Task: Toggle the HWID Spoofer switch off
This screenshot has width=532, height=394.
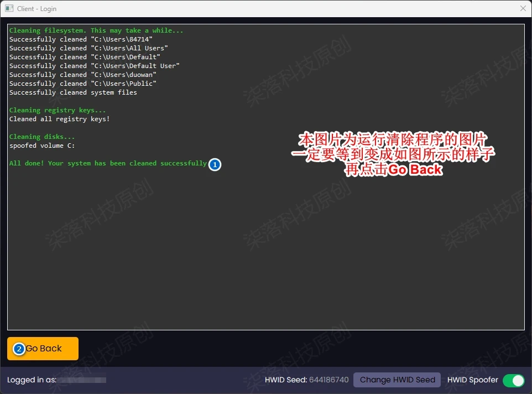Action: [513, 380]
